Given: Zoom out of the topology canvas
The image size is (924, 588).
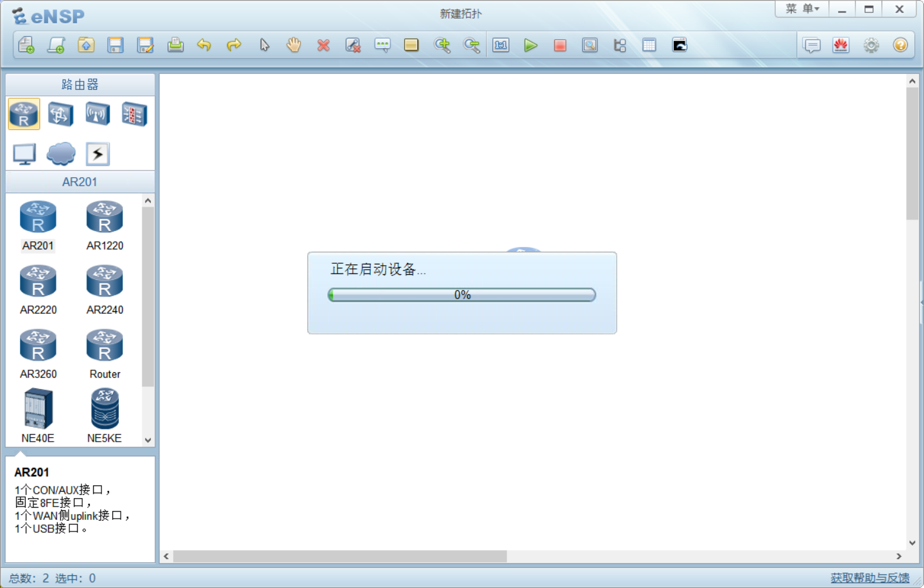Looking at the screenshot, I should click(472, 45).
